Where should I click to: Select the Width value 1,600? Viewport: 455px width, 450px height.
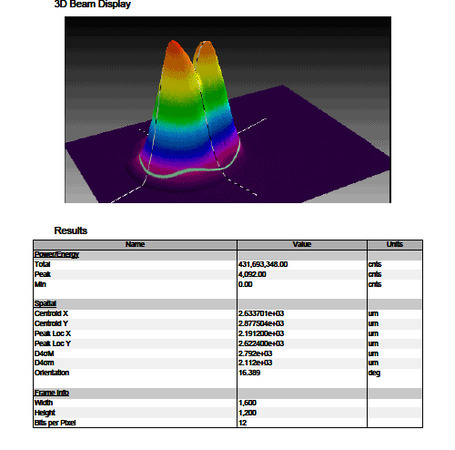pyautogui.click(x=248, y=403)
